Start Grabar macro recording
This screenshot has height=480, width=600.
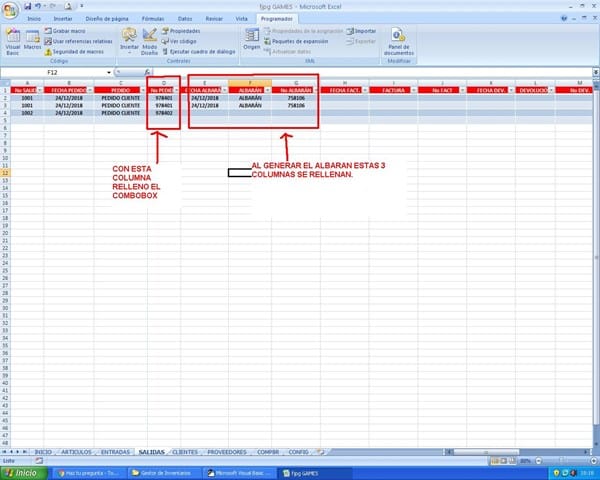(x=65, y=31)
